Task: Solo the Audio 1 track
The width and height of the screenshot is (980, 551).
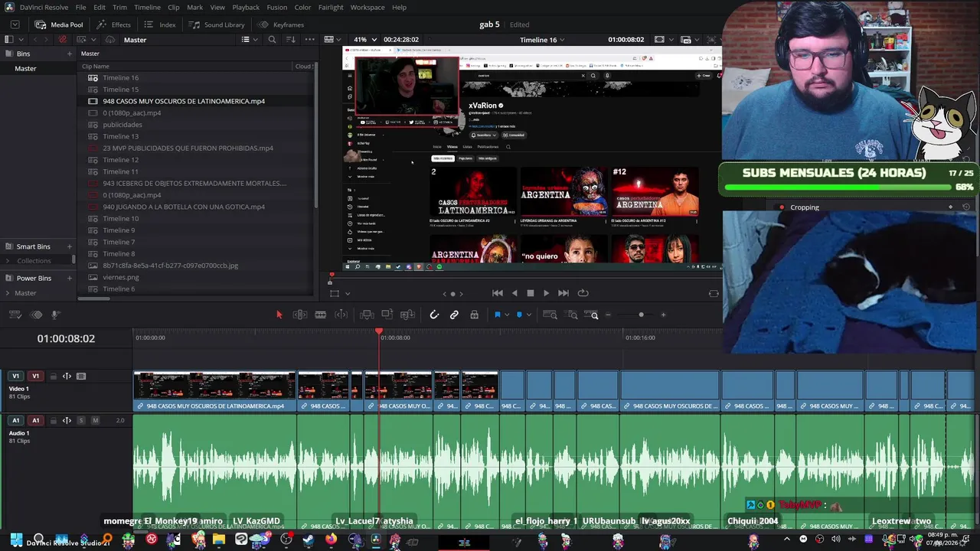Action: pyautogui.click(x=81, y=420)
